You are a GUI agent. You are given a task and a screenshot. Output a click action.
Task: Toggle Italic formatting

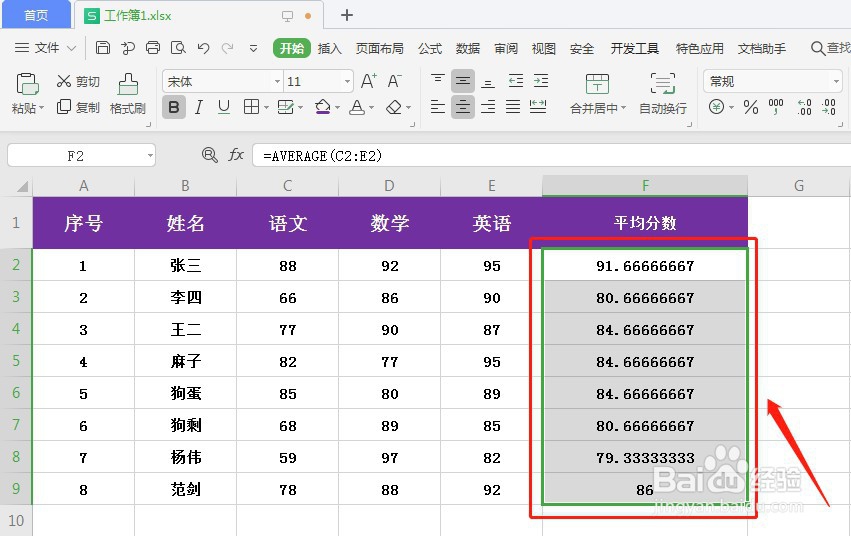coord(199,107)
